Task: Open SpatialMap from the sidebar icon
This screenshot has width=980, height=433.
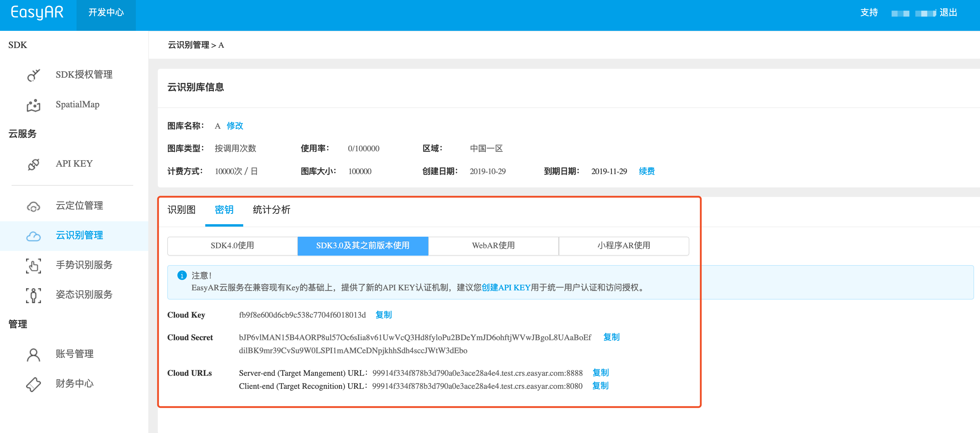Action: (x=33, y=105)
